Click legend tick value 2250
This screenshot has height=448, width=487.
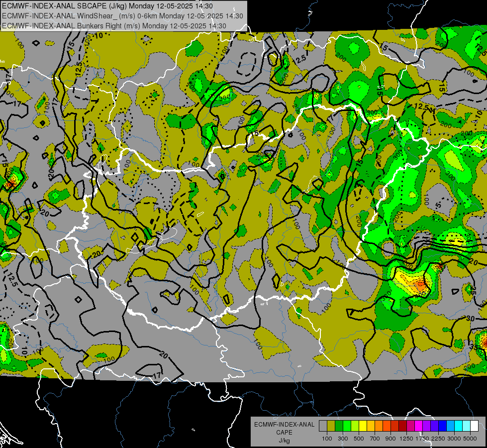(438, 439)
